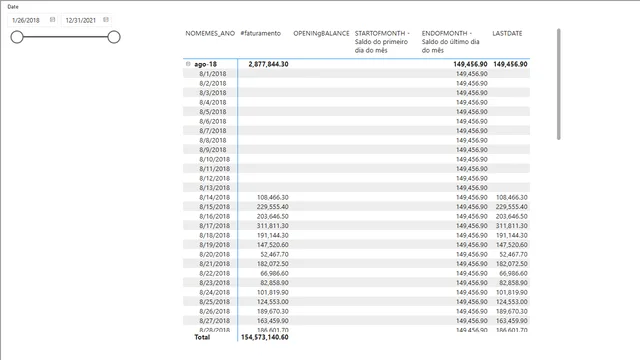Select the 8/23/2018 row date
Image resolution: width=640 pixels, height=360 pixels.
pyautogui.click(x=214, y=282)
